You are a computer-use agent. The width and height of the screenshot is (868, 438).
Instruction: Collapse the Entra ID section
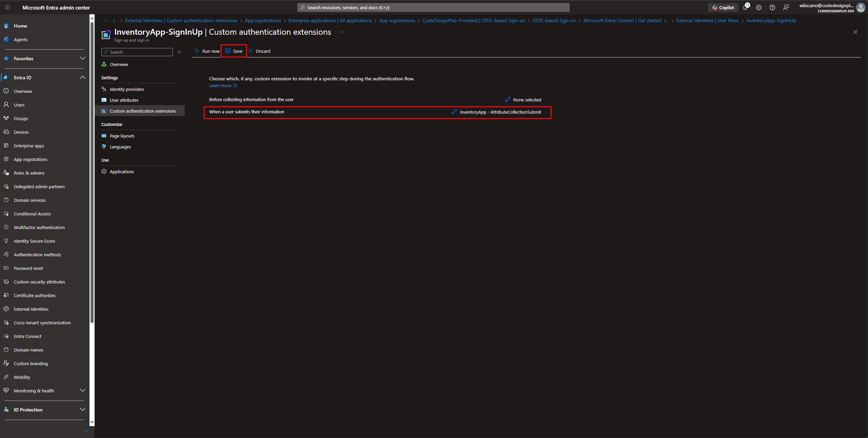pyautogui.click(x=82, y=78)
